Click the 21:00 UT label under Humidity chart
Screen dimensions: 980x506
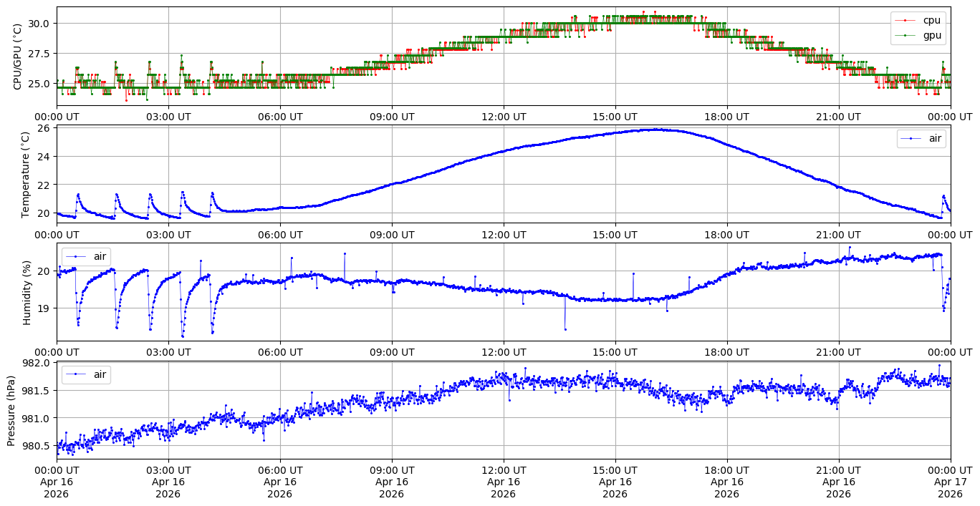[x=838, y=352]
